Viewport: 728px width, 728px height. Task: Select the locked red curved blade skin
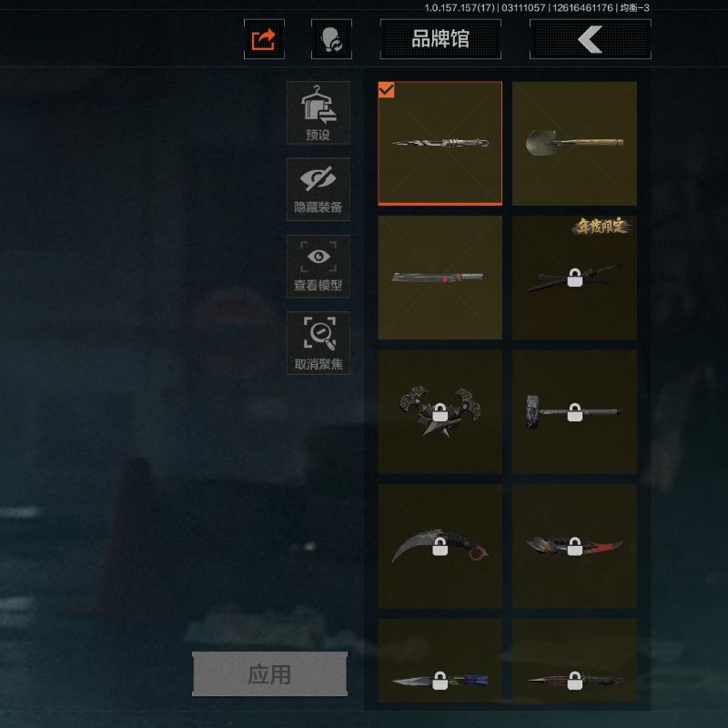[574, 546]
